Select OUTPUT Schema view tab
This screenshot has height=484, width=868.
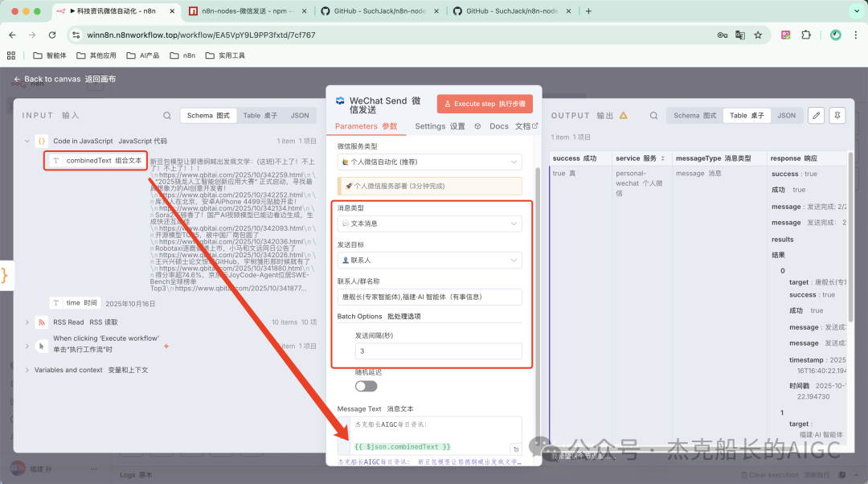[x=694, y=115]
